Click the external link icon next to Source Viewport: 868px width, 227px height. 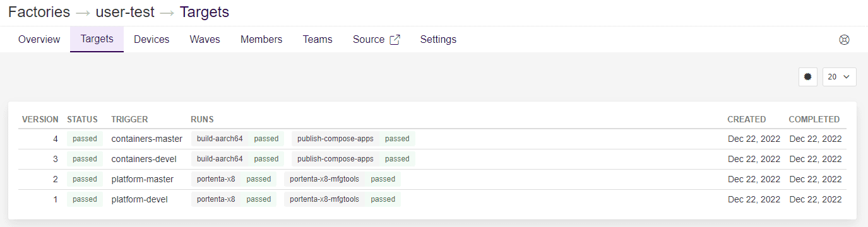pos(395,39)
